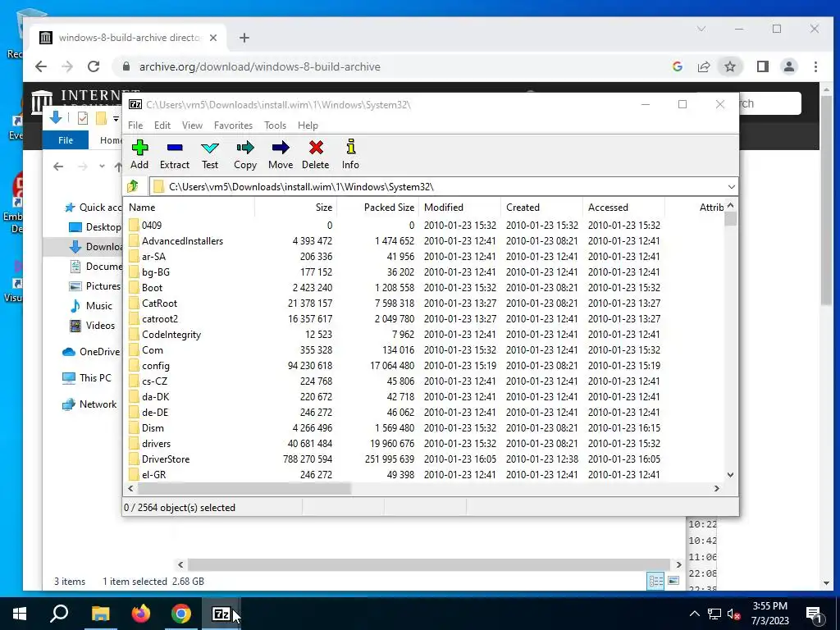
Task: Open the Chrome profile icon
Action: [789, 66]
